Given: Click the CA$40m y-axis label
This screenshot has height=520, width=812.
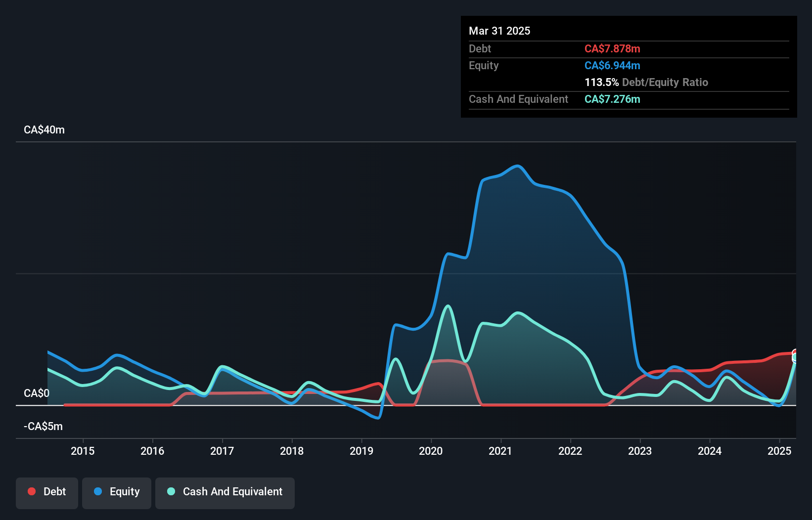Looking at the screenshot, I should pos(44,130).
